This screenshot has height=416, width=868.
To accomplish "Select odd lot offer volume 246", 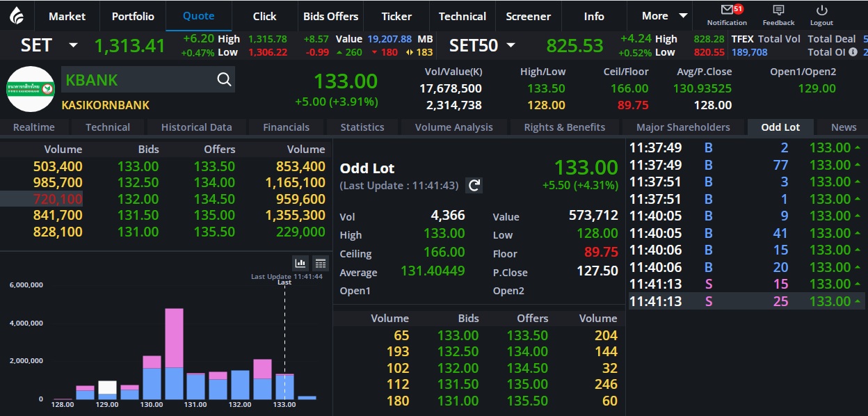I will pyautogui.click(x=606, y=385).
